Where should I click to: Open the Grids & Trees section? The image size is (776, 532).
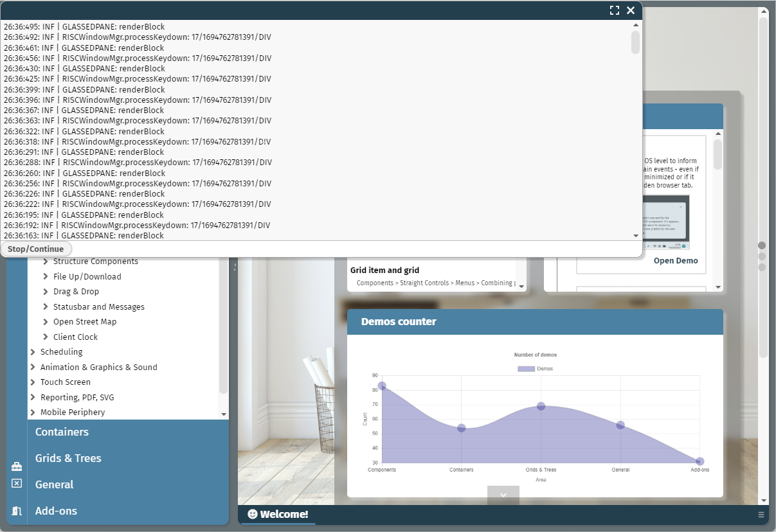coord(68,458)
